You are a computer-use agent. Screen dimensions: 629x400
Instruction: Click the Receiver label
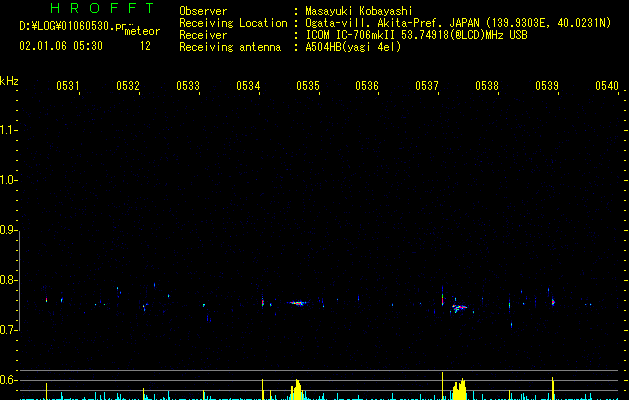203,35
